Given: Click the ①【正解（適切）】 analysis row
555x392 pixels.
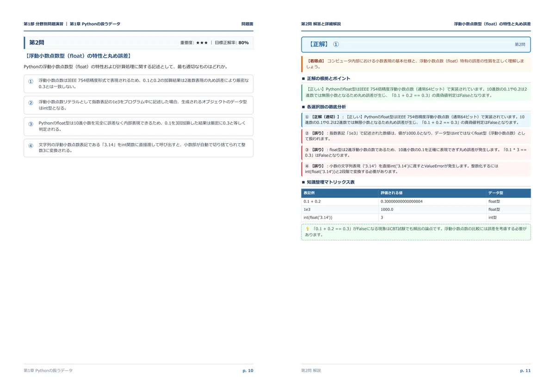Looking at the screenshot, I should pyautogui.click(x=416, y=120).
